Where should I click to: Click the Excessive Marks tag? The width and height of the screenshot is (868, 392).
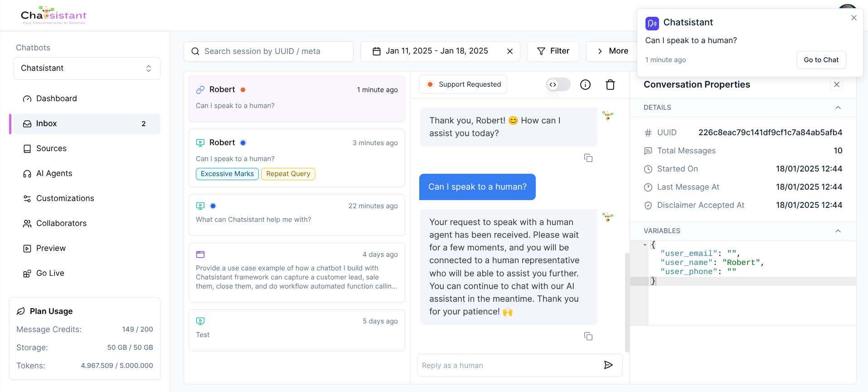(227, 174)
